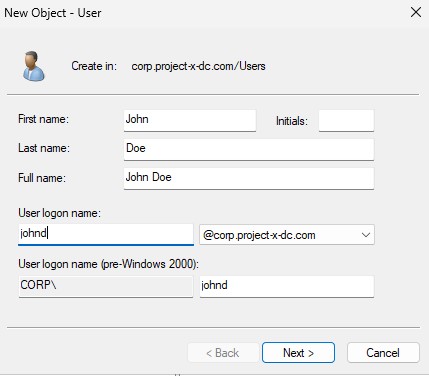
Task: Click the user avatar icon
Action: (33, 66)
